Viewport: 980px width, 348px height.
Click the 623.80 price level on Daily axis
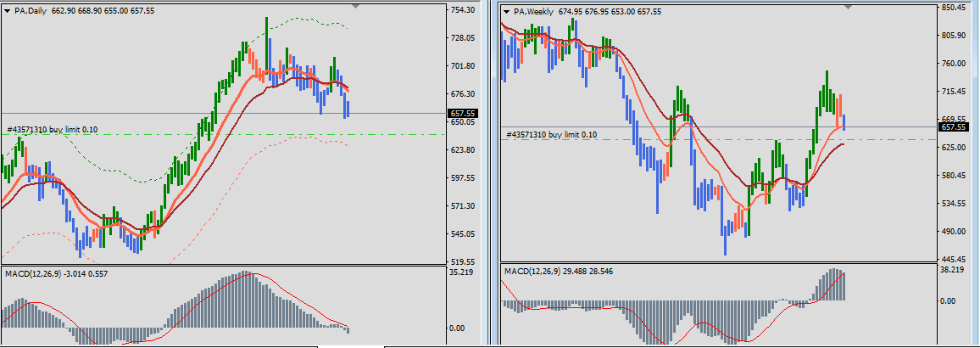click(x=463, y=150)
